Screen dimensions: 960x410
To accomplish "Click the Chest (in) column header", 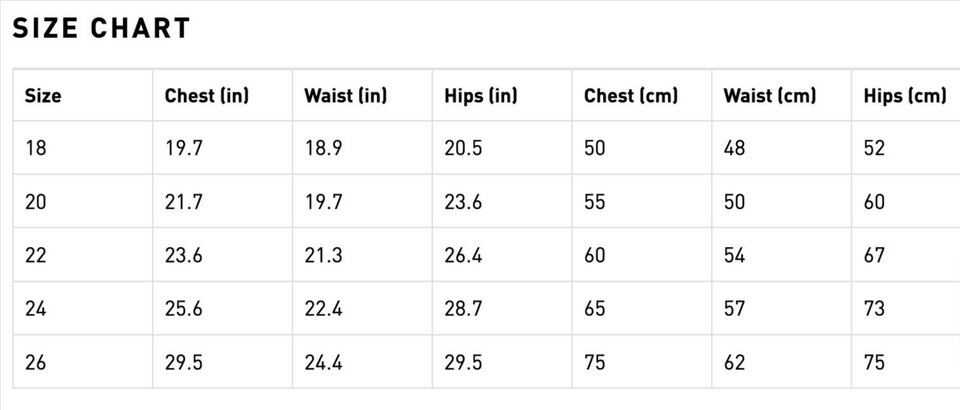I will click(206, 96).
